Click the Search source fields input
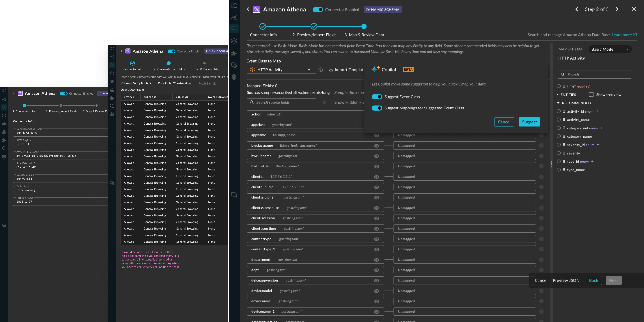Viewport: 644px width, 322px height. click(x=281, y=102)
